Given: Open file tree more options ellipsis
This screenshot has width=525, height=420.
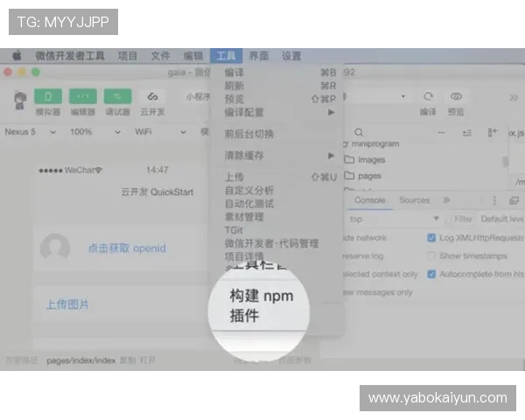Looking at the screenshot, I should click(x=441, y=133).
